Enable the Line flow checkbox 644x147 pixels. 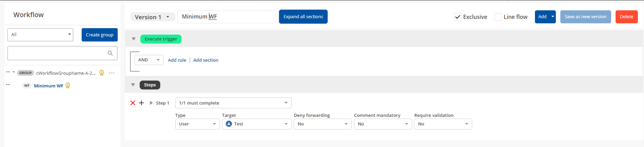(498, 17)
